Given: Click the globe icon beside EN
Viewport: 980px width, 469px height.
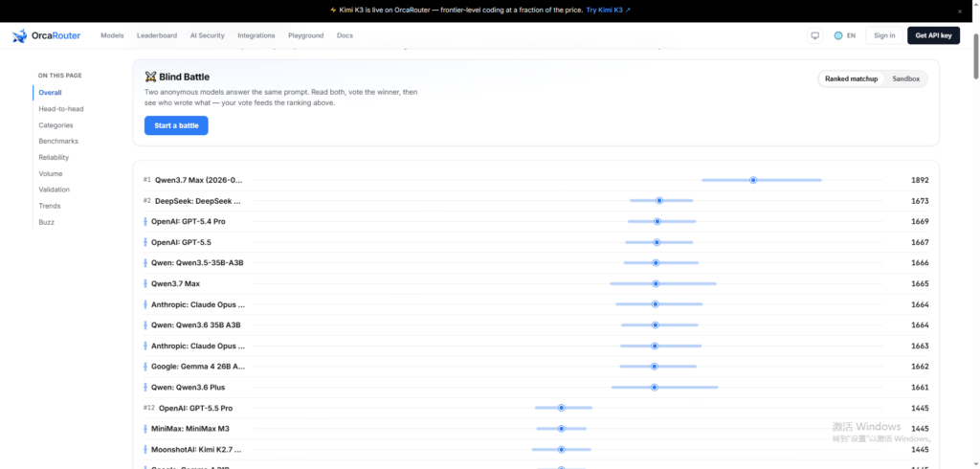Looking at the screenshot, I should click(x=838, y=35).
